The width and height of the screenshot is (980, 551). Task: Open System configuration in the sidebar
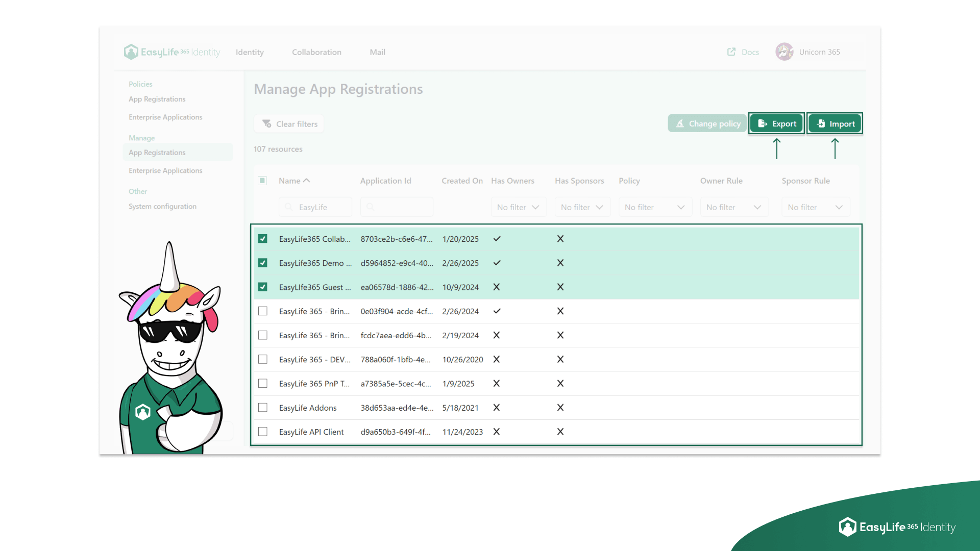click(x=162, y=206)
